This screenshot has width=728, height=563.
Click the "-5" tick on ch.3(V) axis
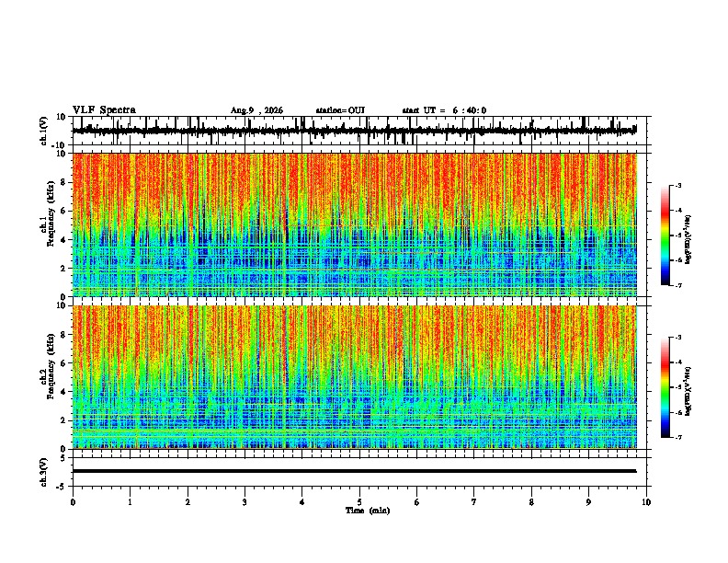[62, 487]
